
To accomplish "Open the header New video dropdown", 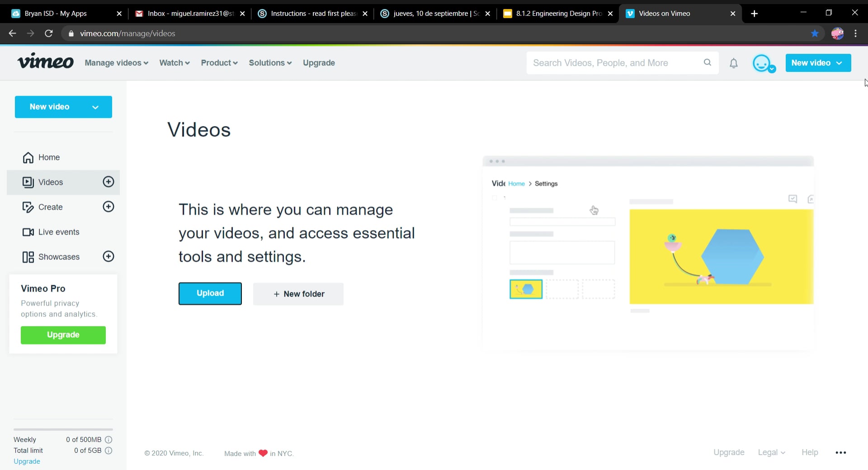I will (818, 63).
